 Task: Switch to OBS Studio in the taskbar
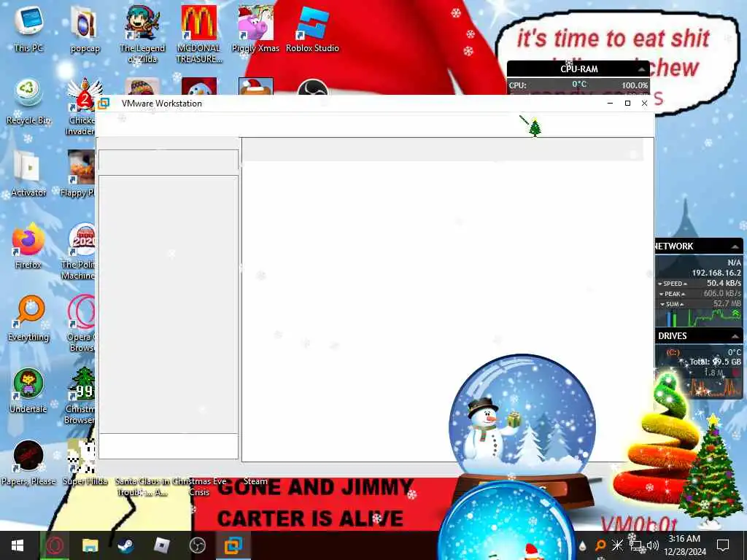point(197,545)
